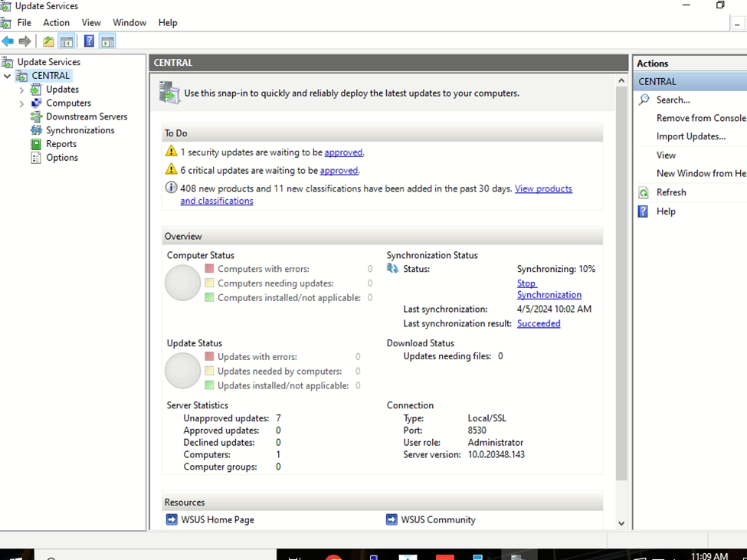
Task: Expand the Computers tree node
Action: tap(21, 103)
